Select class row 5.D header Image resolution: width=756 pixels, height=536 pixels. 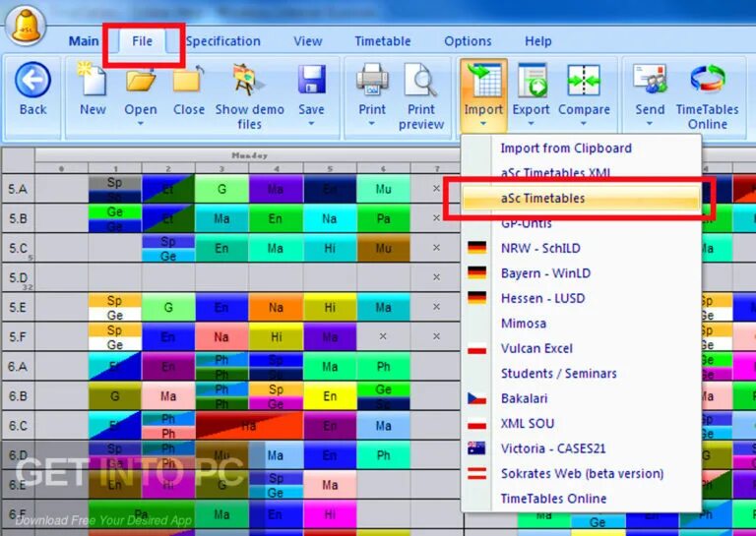(x=18, y=278)
